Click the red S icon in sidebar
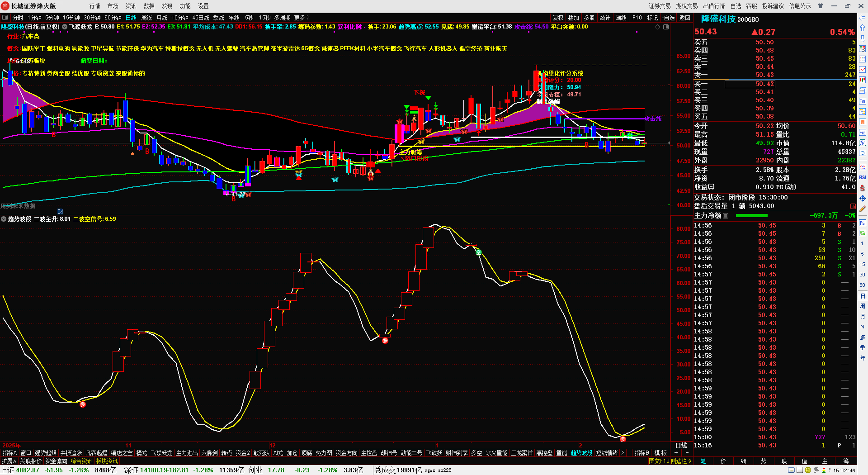Screen dimensions: 868x475 (863, 188)
